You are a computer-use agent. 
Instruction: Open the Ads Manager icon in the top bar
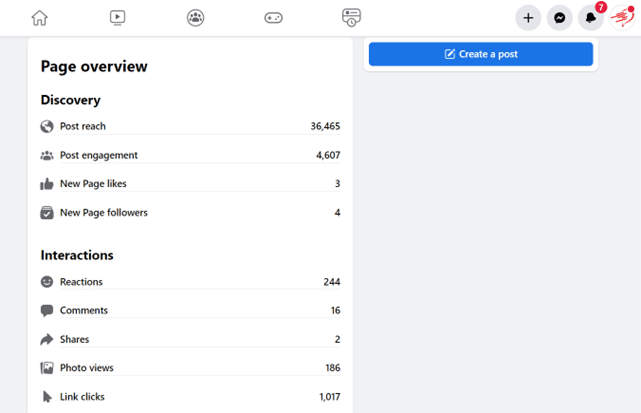pyautogui.click(x=351, y=17)
